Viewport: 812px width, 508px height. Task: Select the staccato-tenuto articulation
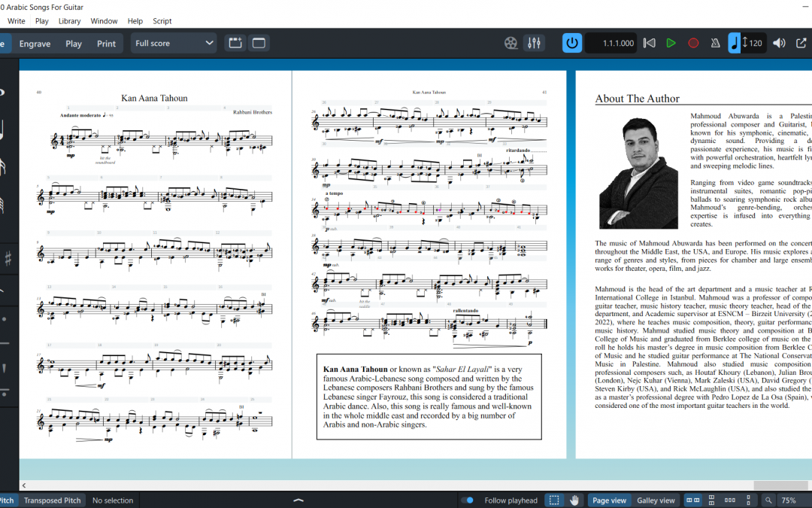click(x=5, y=392)
